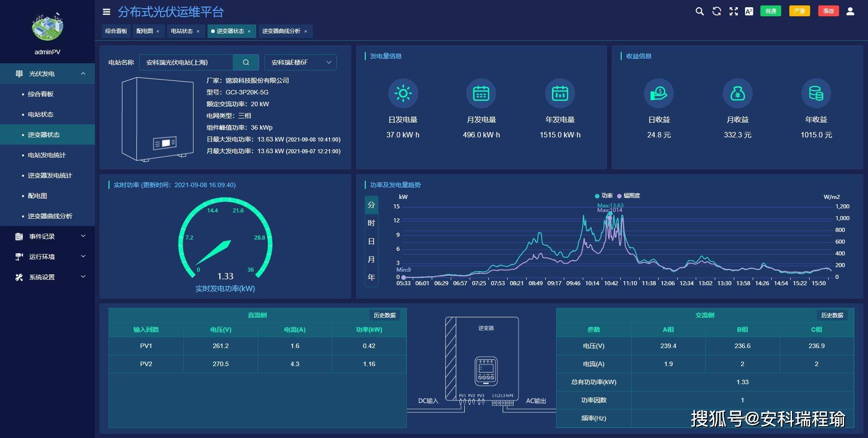
Task: Click the station name search button
Action: click(246, 62)
